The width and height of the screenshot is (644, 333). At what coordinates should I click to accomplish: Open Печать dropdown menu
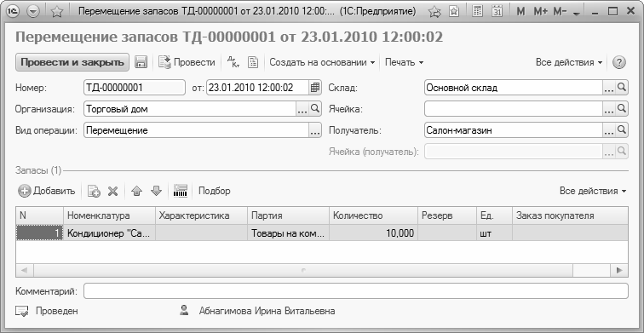404,62
